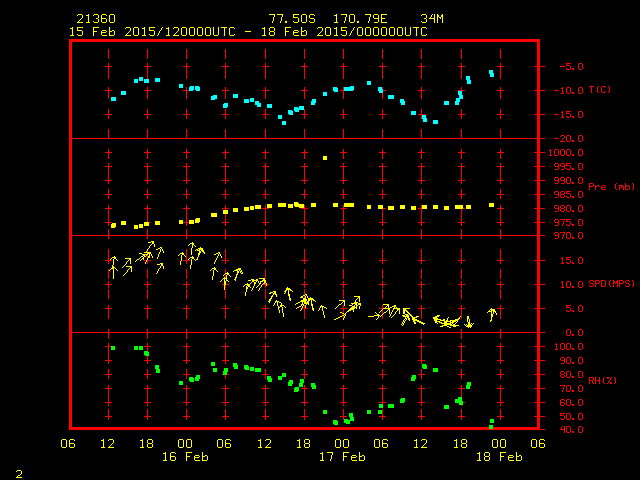Click the 985.0 pressure tick value
The image size is (640, 480).
click(569, 195)
